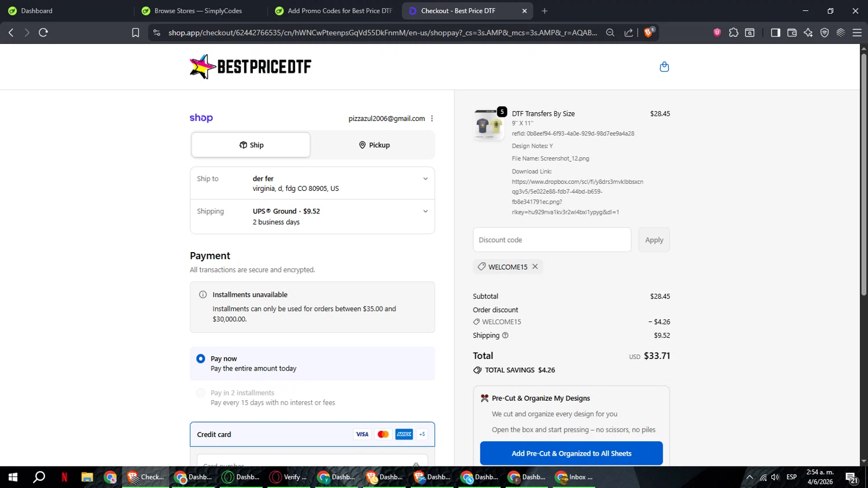Click the American Express icon
The height and width of the screenshot is (488, 868).
coord(404,434)
